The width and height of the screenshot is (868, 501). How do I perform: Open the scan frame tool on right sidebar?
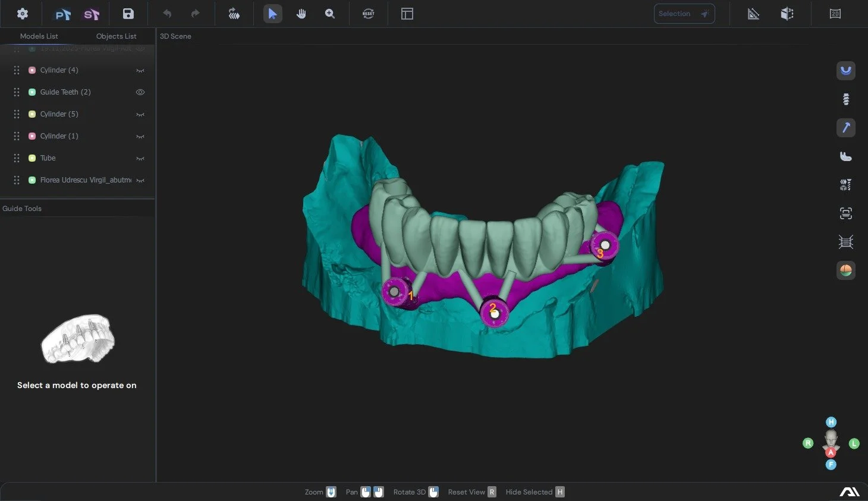pos(845,213)
